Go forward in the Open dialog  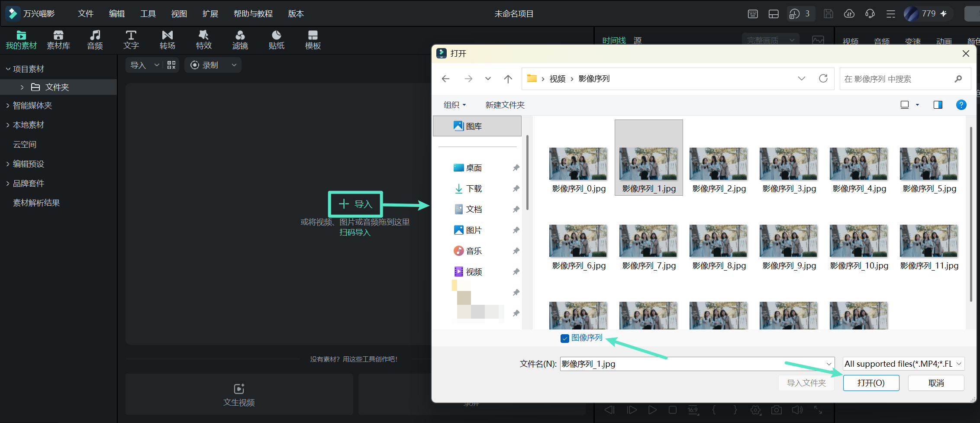click(468, 78)
